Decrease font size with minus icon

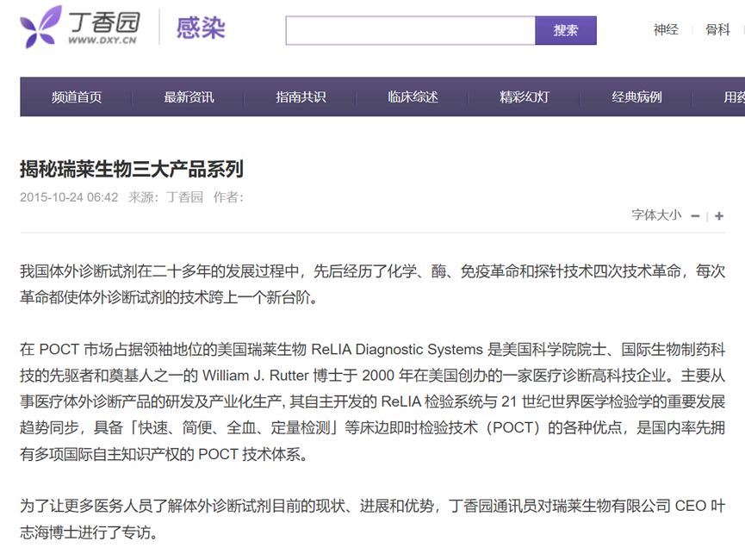tap(695, 216)
